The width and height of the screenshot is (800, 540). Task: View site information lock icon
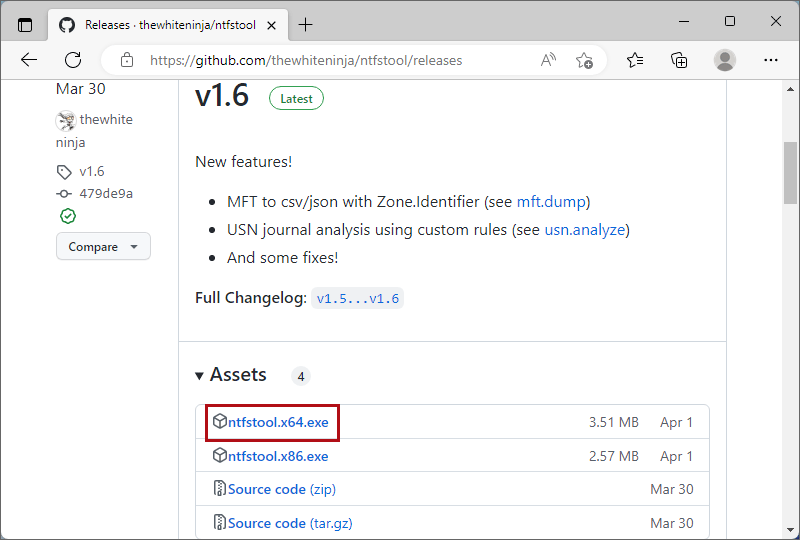(127, 60)
